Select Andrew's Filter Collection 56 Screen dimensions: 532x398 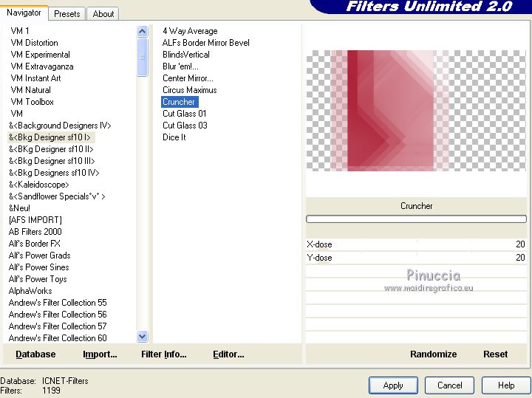[58, 315]
